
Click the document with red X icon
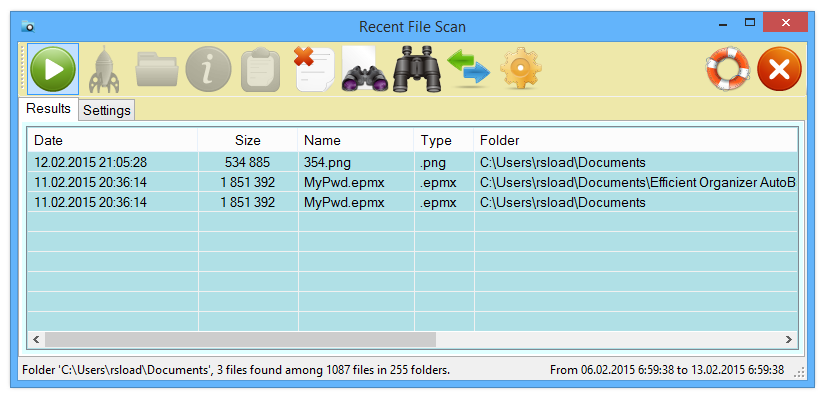tap(314, 69)
